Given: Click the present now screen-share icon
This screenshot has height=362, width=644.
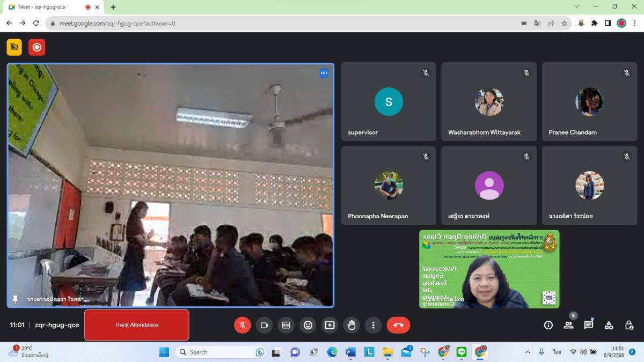Looking at the screenshot, I should 330,325.
